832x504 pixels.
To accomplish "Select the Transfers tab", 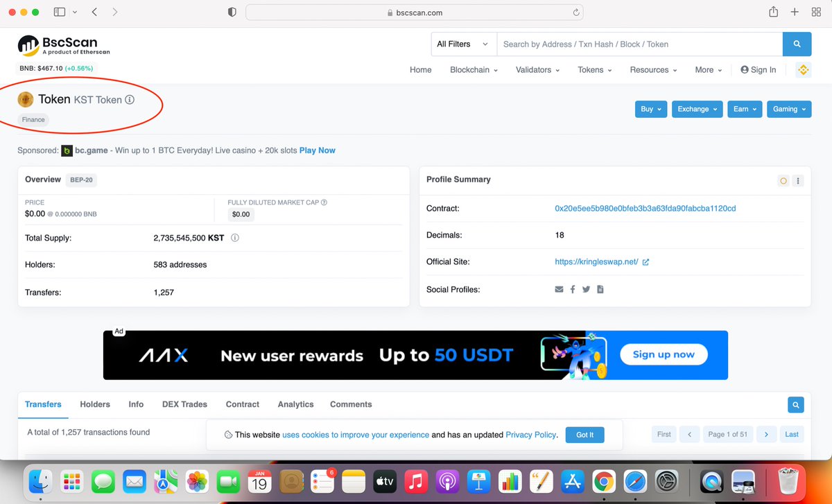I will pyautogui.click(x=43, y=404).
